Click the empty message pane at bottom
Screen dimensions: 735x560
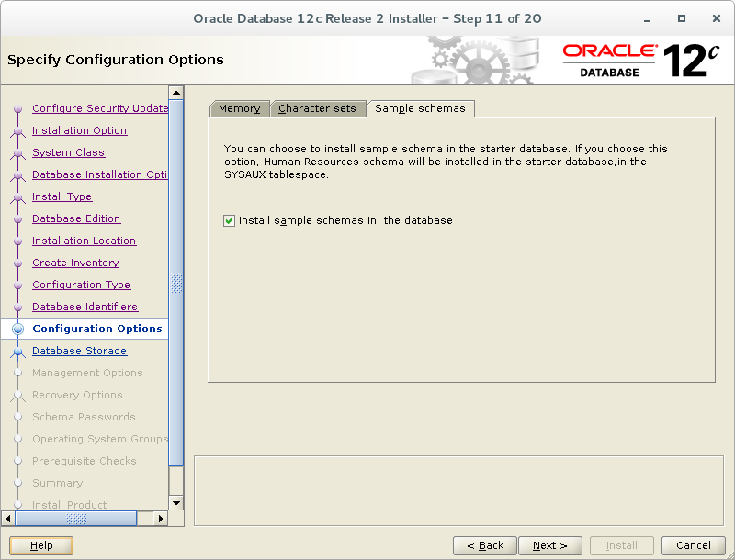(x=458, y=491)
